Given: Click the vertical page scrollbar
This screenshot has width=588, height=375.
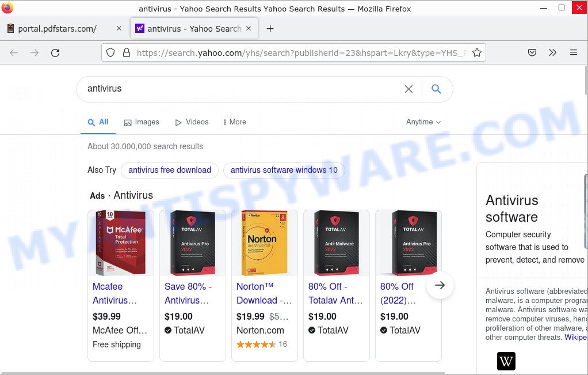Looking at the screenshot, I should pos(586,81).
